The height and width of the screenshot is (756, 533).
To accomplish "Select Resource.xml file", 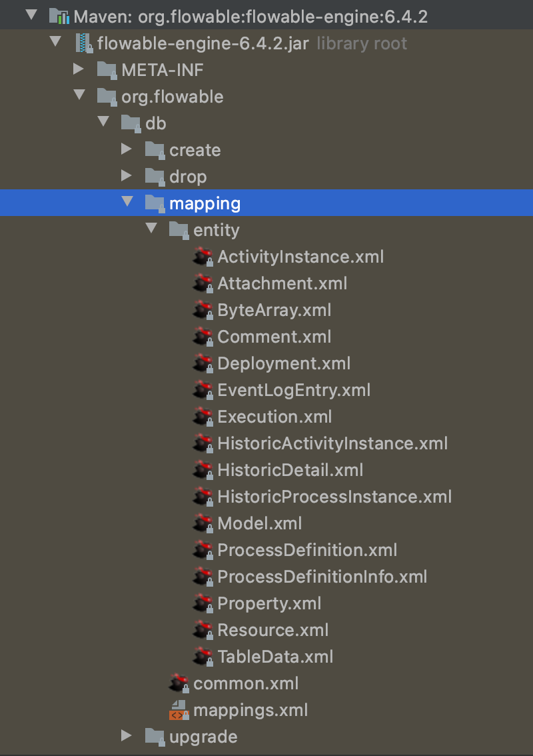I will coord(273,631).
